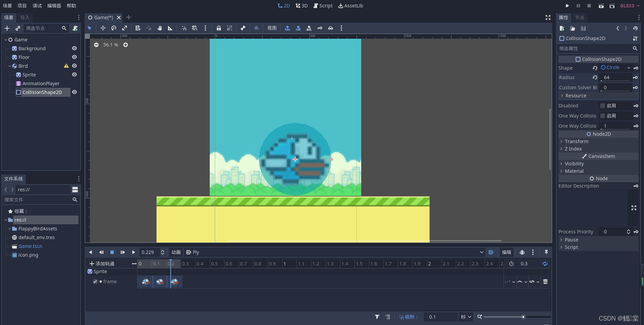Toggle visibility of the Sprite node
644x325 pixels.
74,75
